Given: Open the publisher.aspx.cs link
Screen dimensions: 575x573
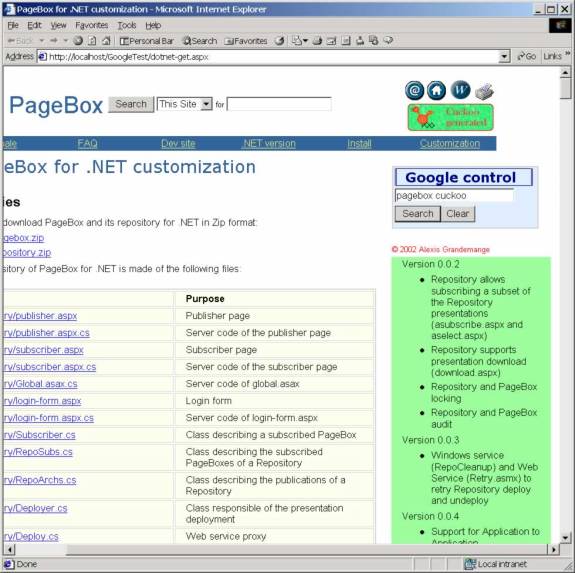Looking at the screenshot, I should [46, 333].
